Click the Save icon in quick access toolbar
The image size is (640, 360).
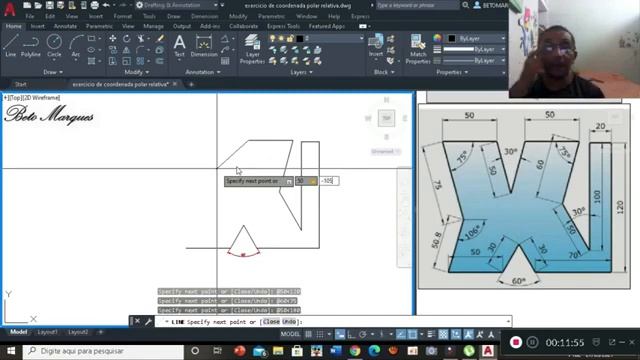tap(49, 5)
